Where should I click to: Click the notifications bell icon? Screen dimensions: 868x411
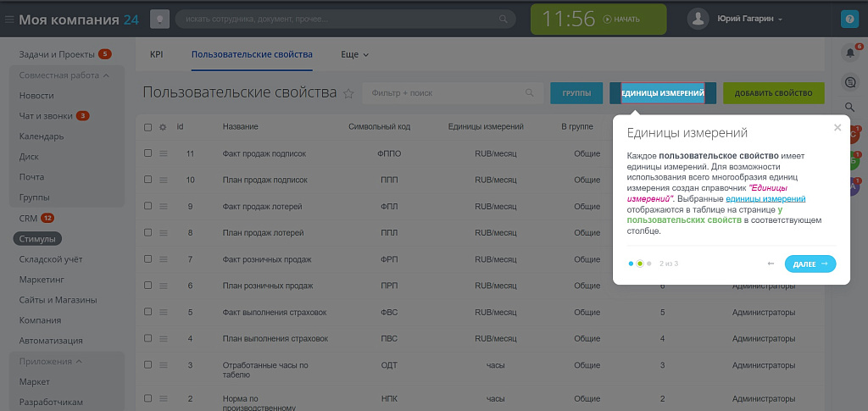(x=849, y=53)
